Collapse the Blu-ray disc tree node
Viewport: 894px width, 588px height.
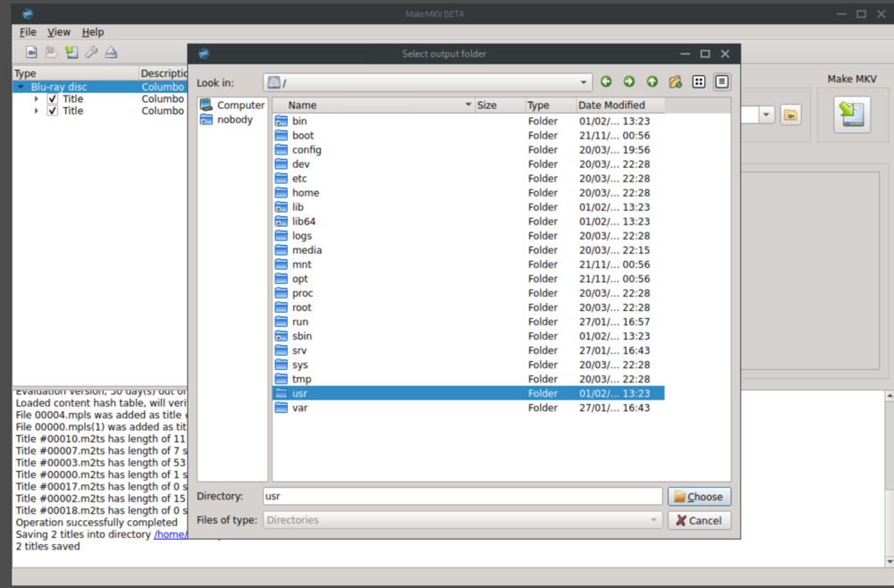pyautogui.click(x=21, y=87)
